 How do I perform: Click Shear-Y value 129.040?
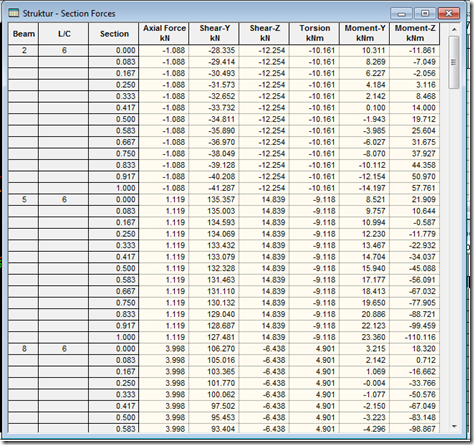(x=214, y=314)
